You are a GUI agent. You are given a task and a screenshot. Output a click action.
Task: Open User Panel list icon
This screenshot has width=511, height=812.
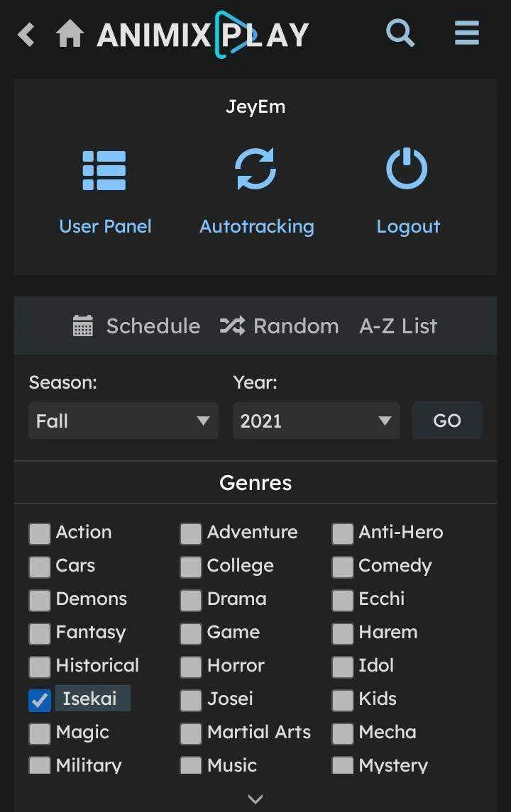104,170
